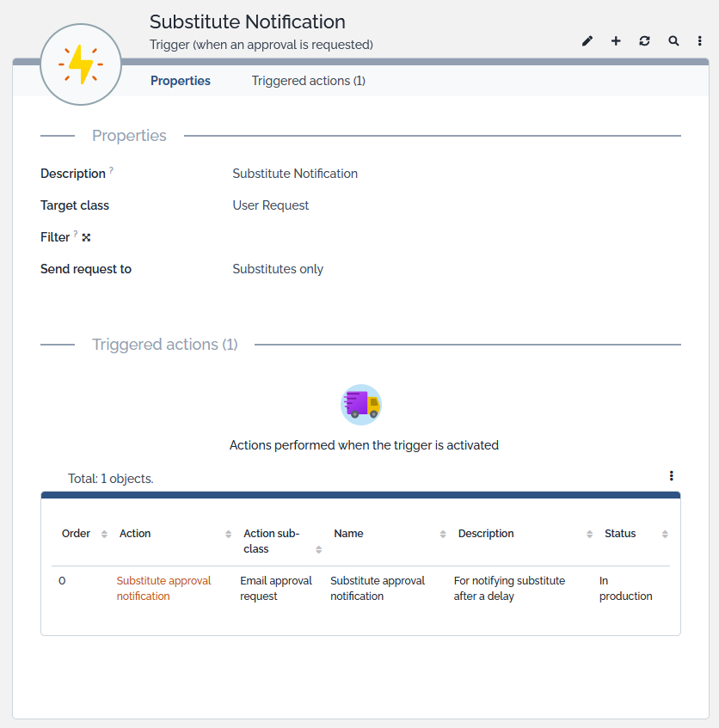This screenshot has width=719, height=728.
Task: Click the lightning bolt trigger icon
Action: point(81,64)
